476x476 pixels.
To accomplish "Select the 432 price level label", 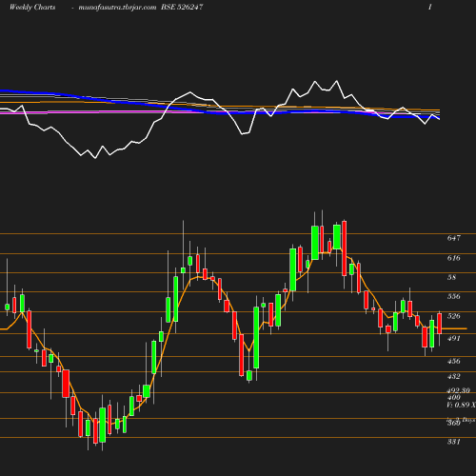I will pos(453,376).
